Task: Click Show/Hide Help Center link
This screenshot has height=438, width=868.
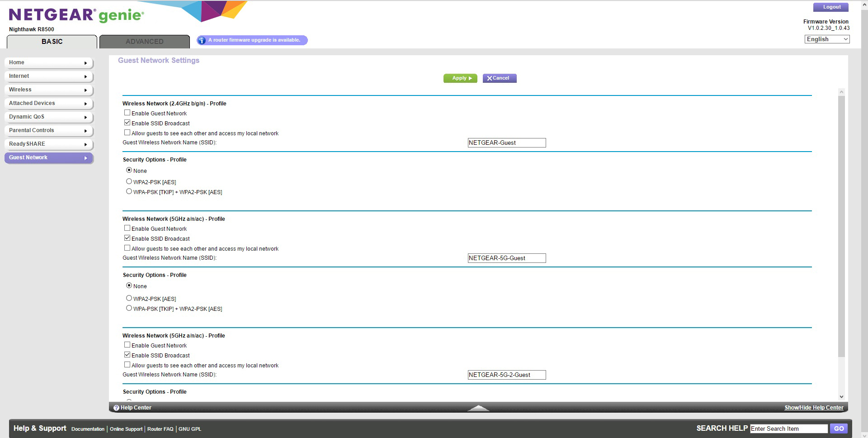Action: [x=814, y=408]
